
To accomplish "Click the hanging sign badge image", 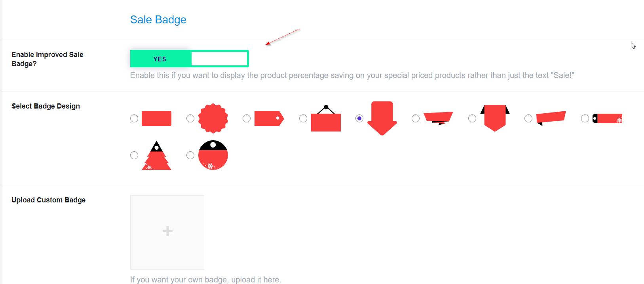I will pos(326,118).
